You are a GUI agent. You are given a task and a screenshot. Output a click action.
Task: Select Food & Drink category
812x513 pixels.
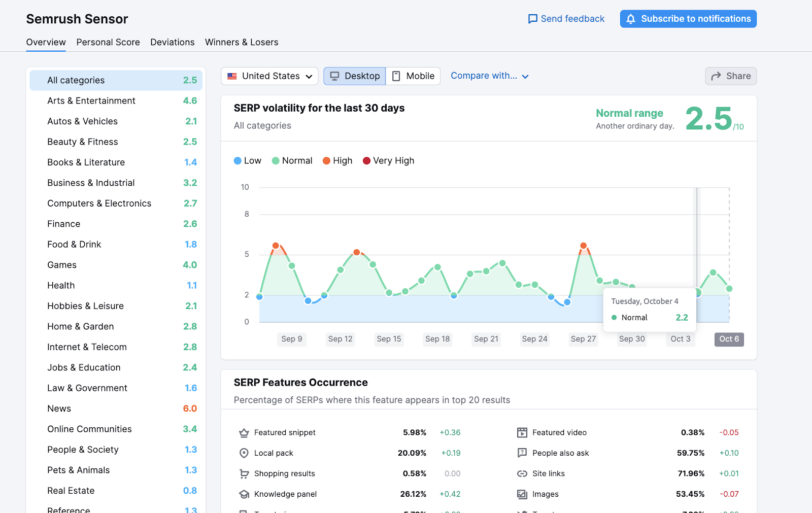(116, 245)
